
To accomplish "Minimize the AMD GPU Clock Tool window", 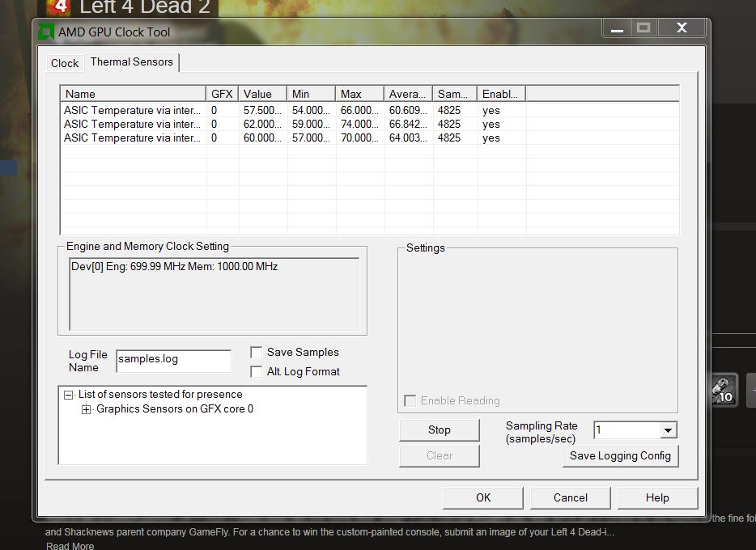I will point(617,28).
